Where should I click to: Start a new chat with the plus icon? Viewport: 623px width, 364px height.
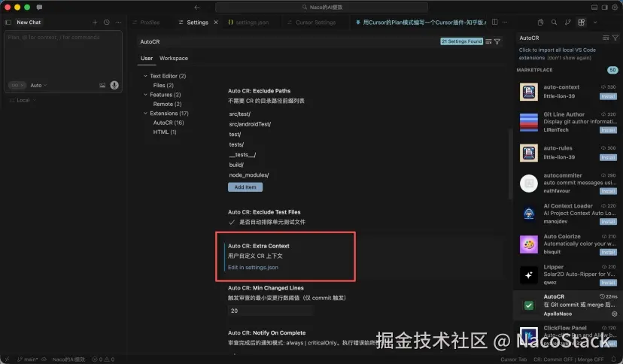pyautogui.click(x=95, y=23)
